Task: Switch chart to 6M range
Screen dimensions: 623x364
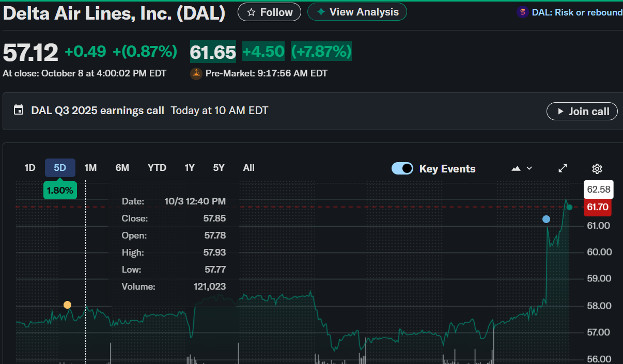Action: pos(122,168)
